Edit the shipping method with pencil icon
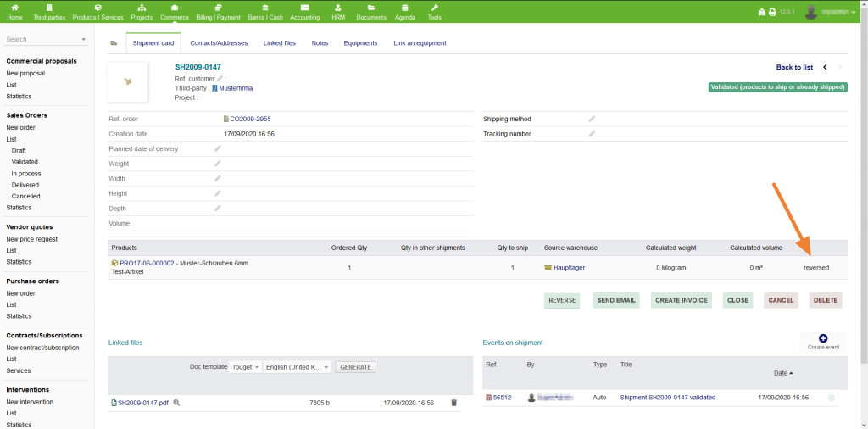 tap(592, 119)
